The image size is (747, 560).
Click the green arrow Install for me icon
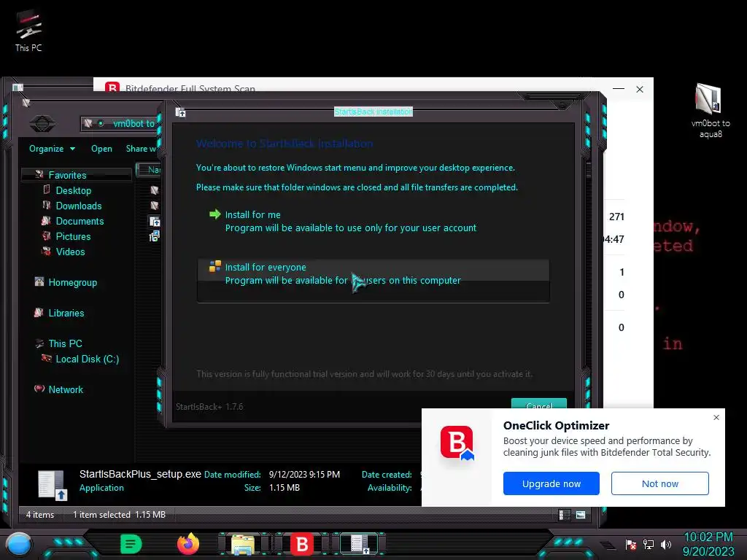215,214
